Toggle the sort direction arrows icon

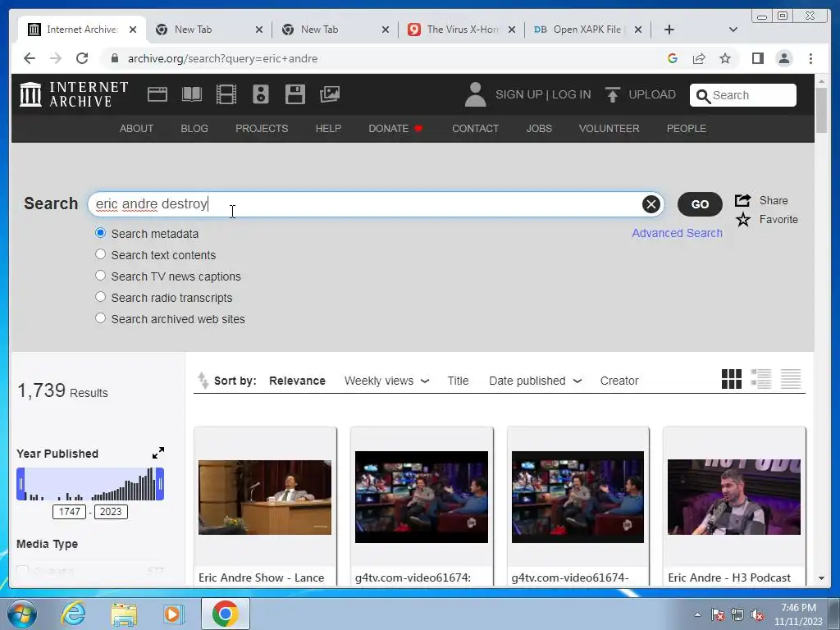point(203,381)
